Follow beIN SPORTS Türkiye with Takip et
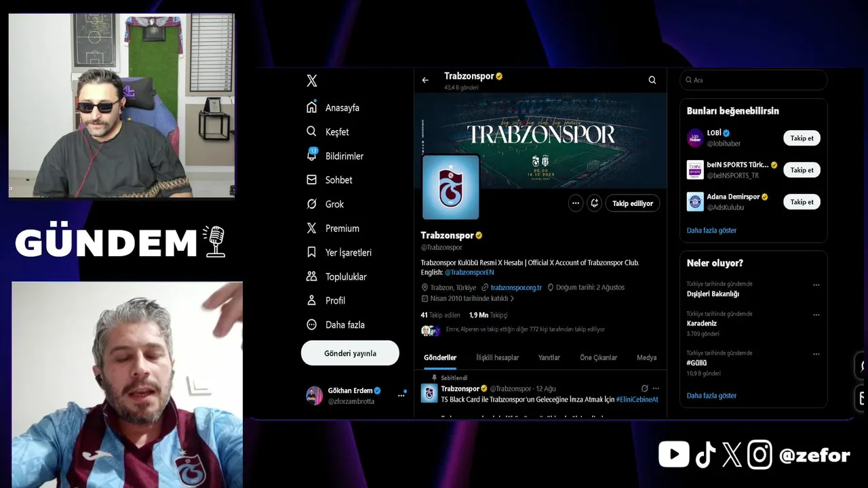This screenshot has height=488, width=868. tap(802, 170)
